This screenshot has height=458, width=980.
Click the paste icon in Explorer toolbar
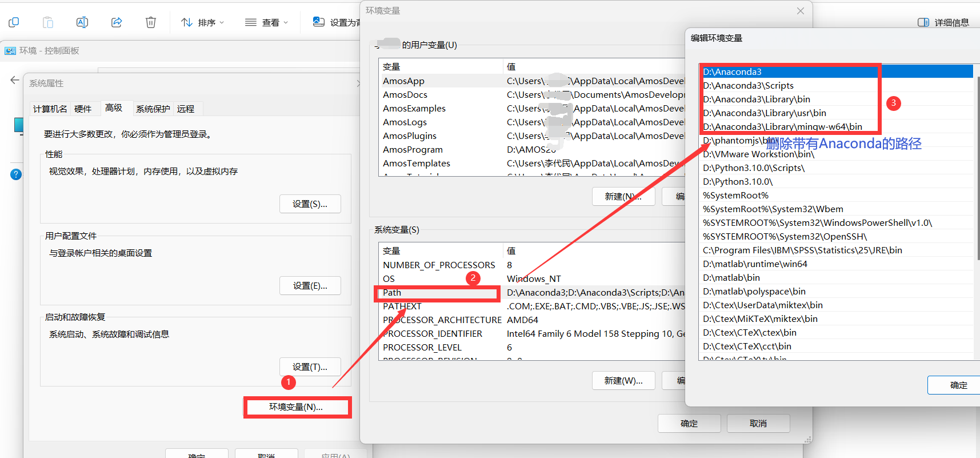point(48,22)
